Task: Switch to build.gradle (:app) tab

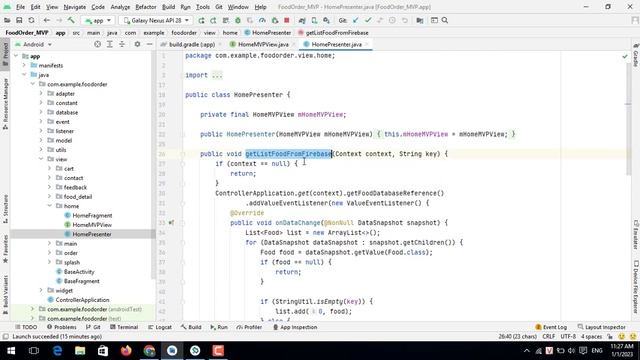Action: pos(191,44)
